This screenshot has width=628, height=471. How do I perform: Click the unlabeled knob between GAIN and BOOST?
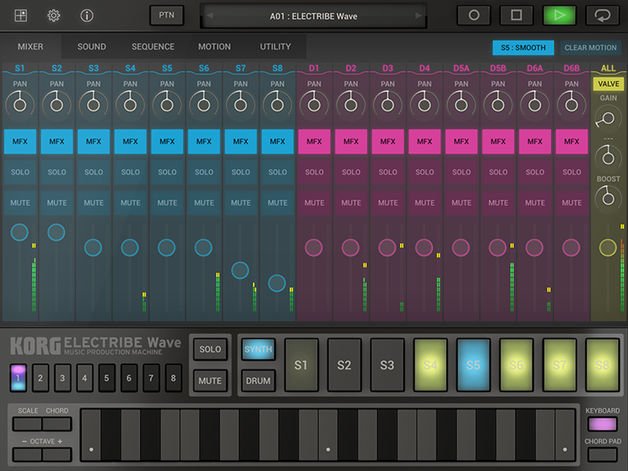click(x=608, y=157)
